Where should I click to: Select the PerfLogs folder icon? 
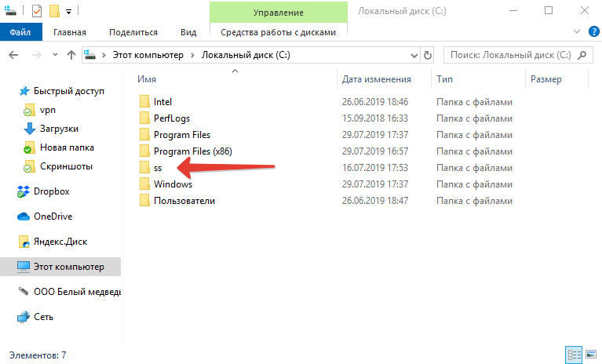[x=144, y=118]
